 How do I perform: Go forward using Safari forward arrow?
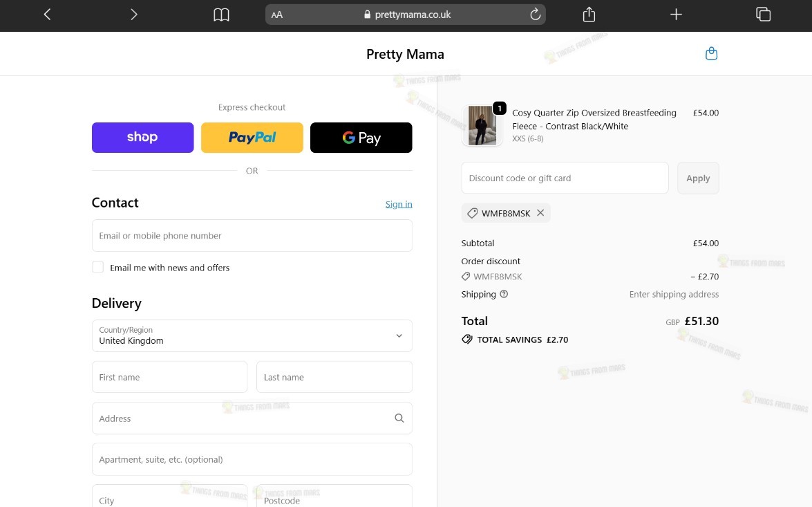(x=133, y=15)
